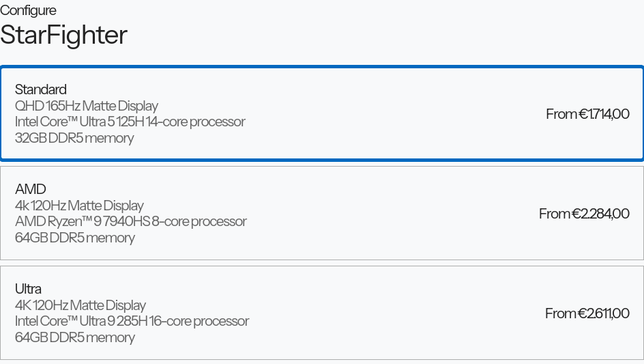Click the From €2.611,00 price

[x=587, y=313]
